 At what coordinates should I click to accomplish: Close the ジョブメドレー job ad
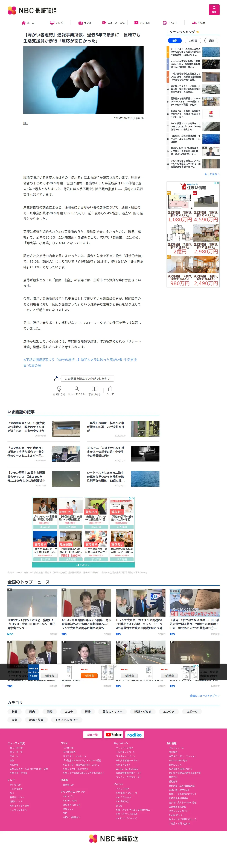(x=133, y=498)
